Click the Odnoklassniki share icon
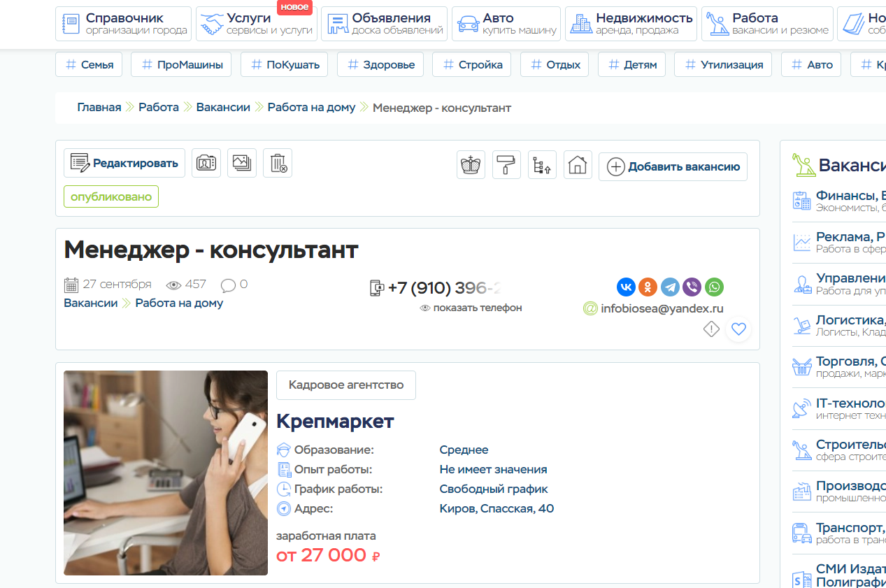 (x=648, y=287)
